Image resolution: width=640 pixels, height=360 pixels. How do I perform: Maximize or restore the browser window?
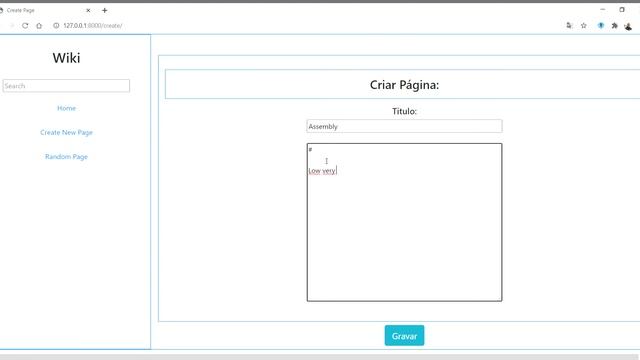(x=622, y=9)
